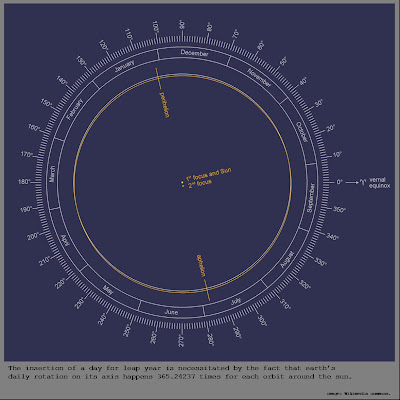
Task: Click the 100° degree marker
Action: point(156,26)
